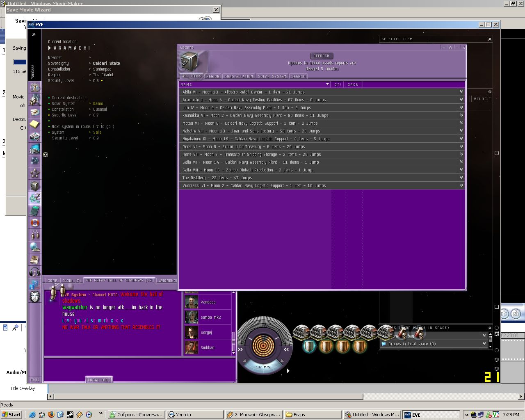The height and width of the screenshot is (420, 525).
Task: Switch to the Corp chat tab
Action: 52,281
